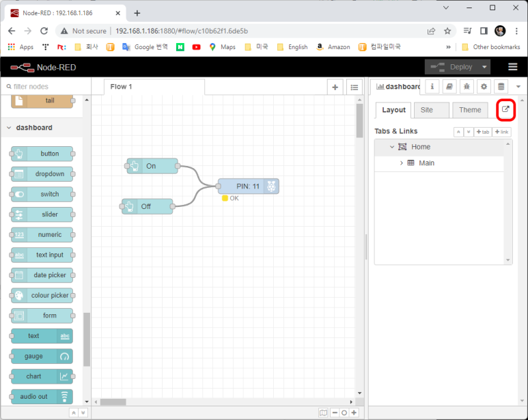The height and width of the screenshot is (420, 528).
Task: Show the list of flows
Action: [354, 87]
